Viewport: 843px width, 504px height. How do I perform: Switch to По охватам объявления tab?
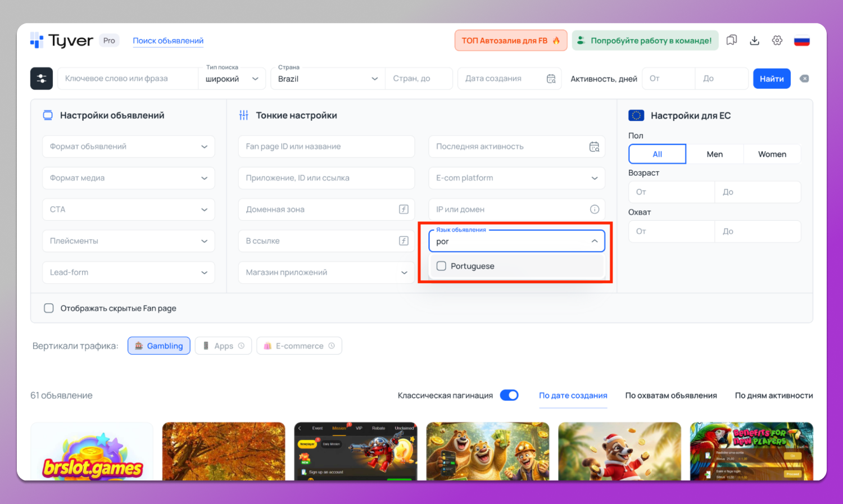[x=670, y=396]
